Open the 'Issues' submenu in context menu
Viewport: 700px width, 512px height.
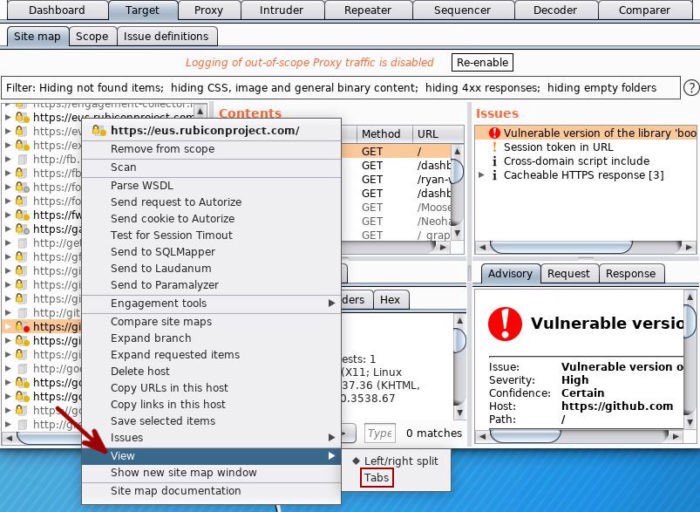(x=212, y=437)
